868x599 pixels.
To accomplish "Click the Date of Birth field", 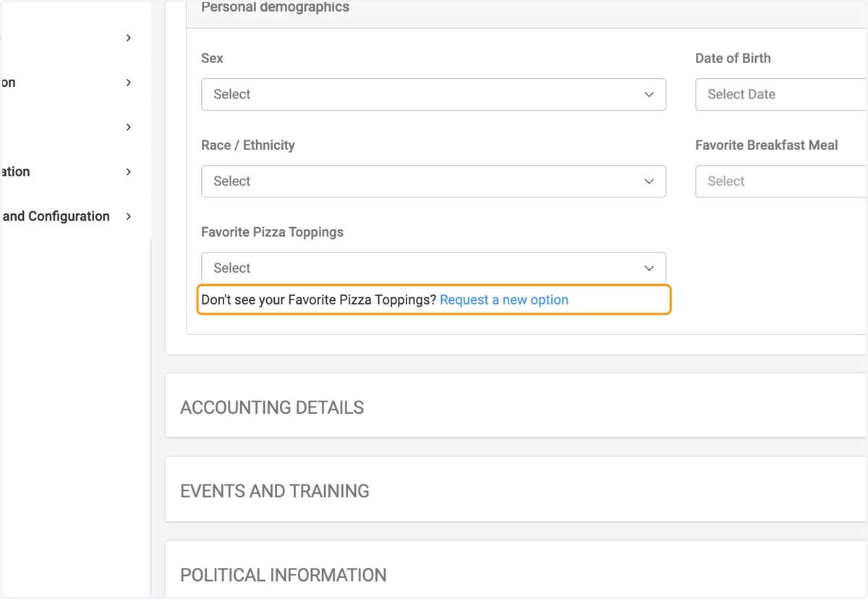I will point(781,94).
